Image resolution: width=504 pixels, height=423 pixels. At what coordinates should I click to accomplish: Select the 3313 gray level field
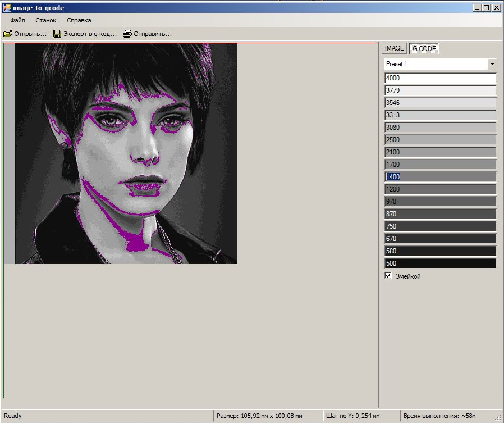(441, 115)
